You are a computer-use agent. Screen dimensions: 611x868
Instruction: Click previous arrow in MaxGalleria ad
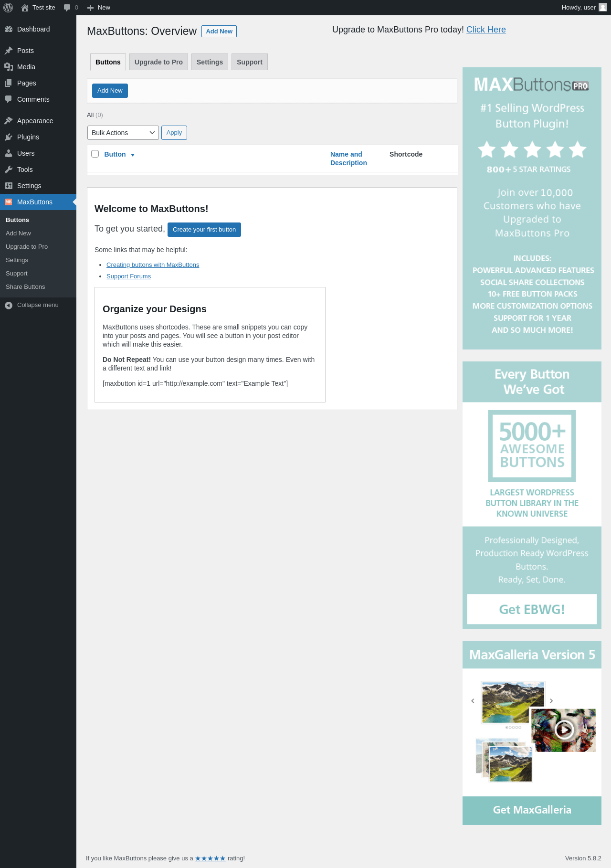473,701
